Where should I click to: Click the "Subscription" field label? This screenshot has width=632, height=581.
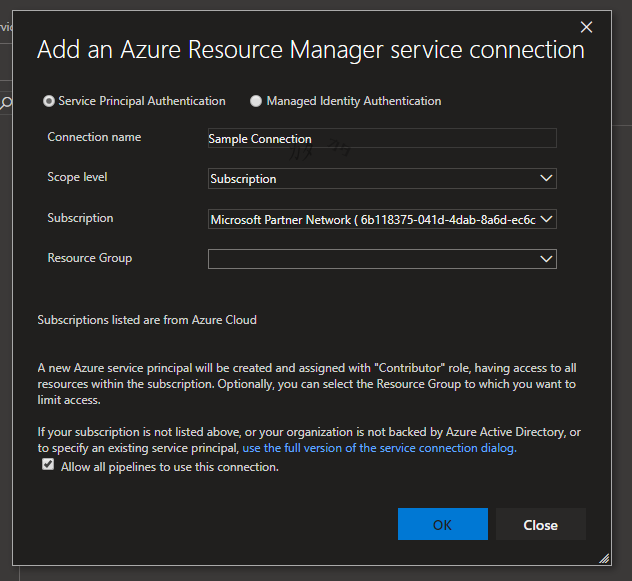pyautogui.click(x=80, y=218)
